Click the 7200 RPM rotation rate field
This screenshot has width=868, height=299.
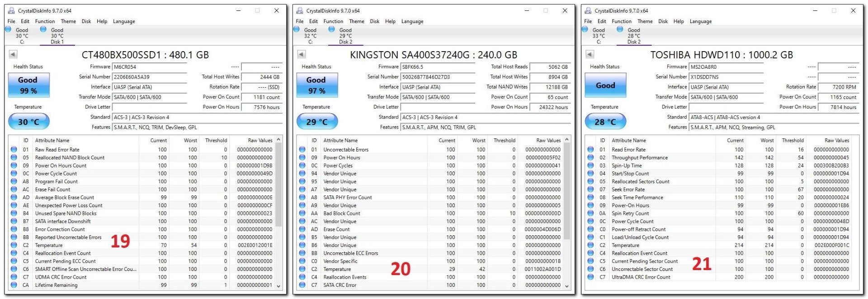tap(838, 87)
